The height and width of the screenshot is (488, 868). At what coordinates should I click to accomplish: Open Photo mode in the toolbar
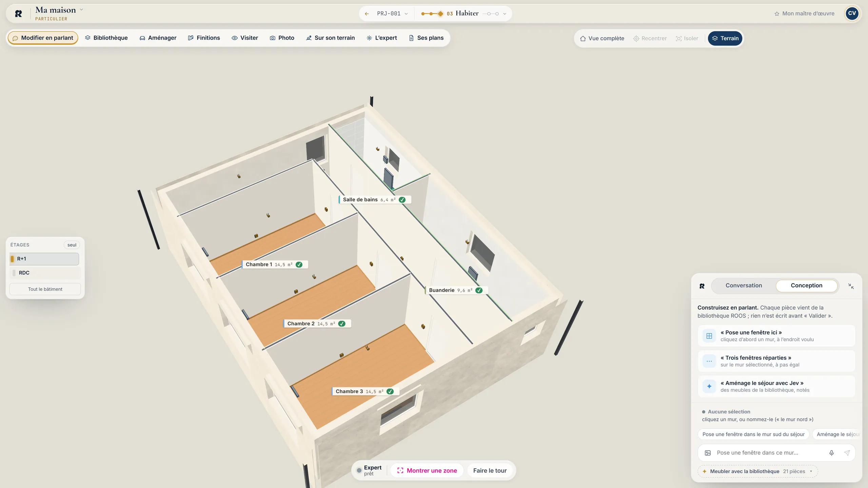pos(282,38)
